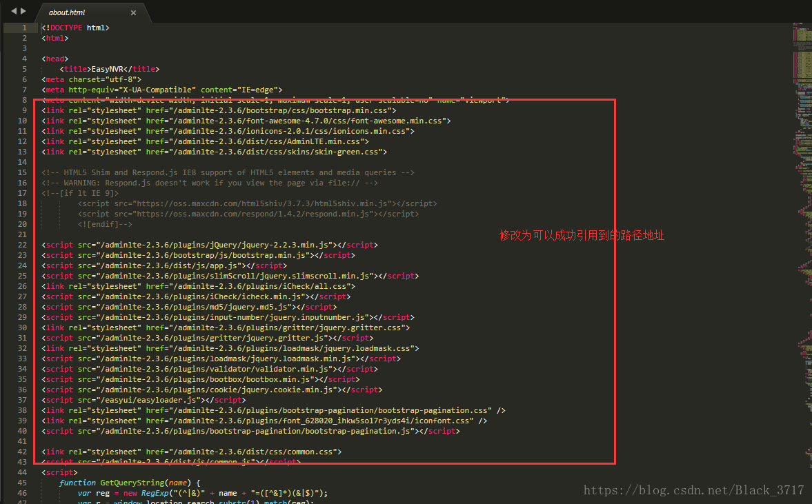Click the iconfont.css link line

pyautogui.click(x=265, y=421)
